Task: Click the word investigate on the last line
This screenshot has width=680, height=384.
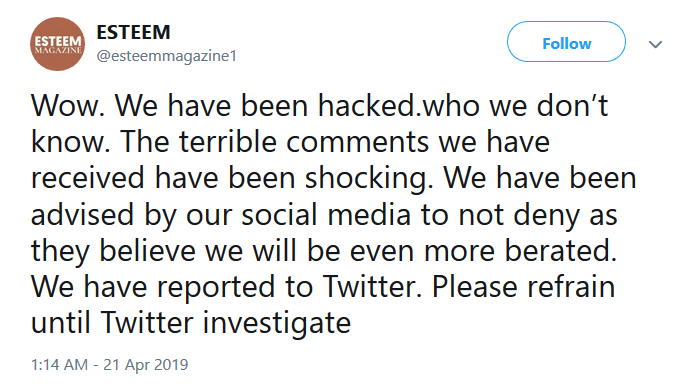Action: [x=276, y=323]
